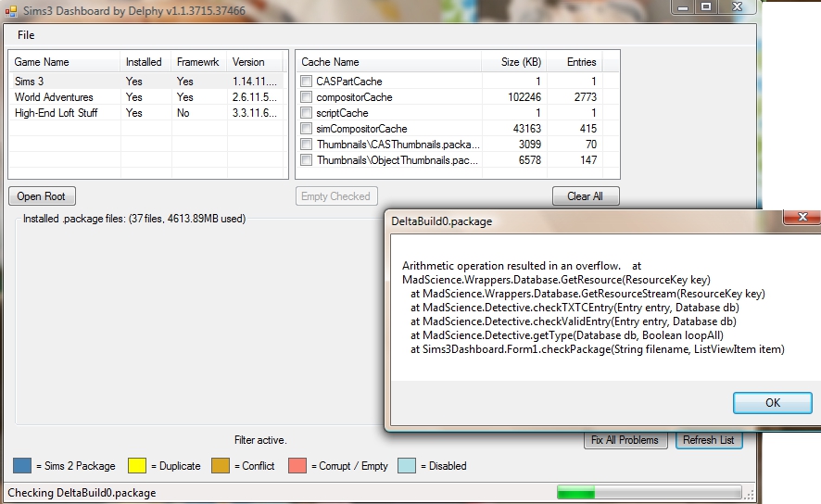The image size is (821, 504).
Task: Click the ObjectThumbnails size 6578 value
Action: (530, 159)
